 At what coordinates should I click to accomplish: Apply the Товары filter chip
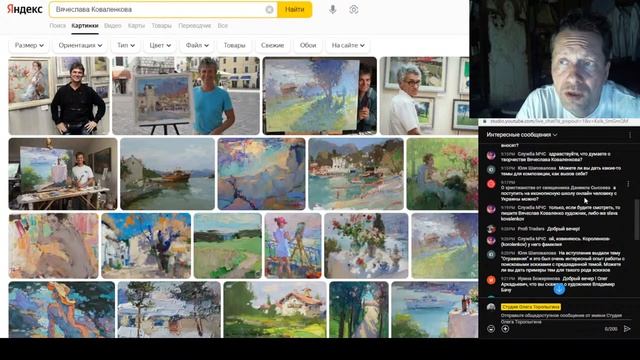tap(234, 45)
